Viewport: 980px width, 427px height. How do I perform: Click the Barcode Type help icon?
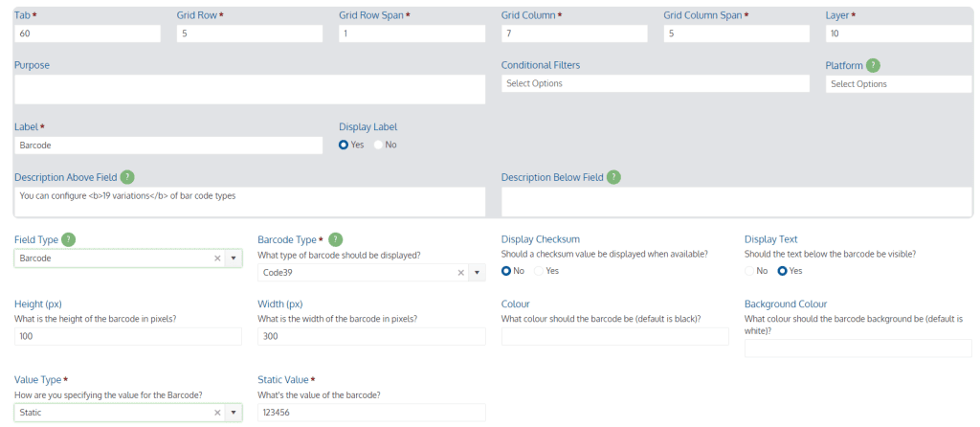[336, 239]
